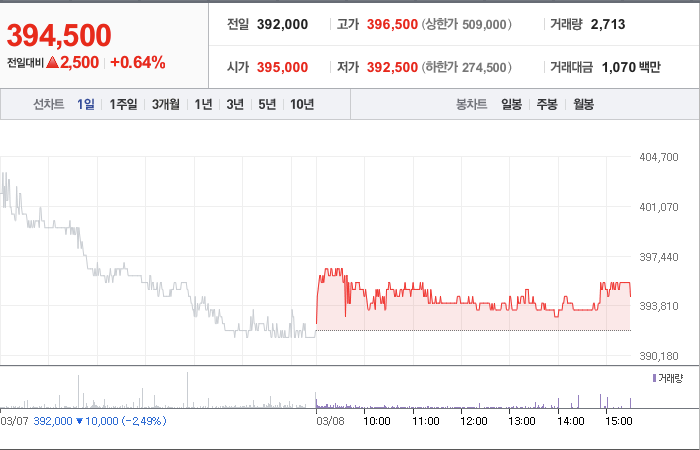
Task: Click the 12:00 time axis label
Action: coord(474,421)
